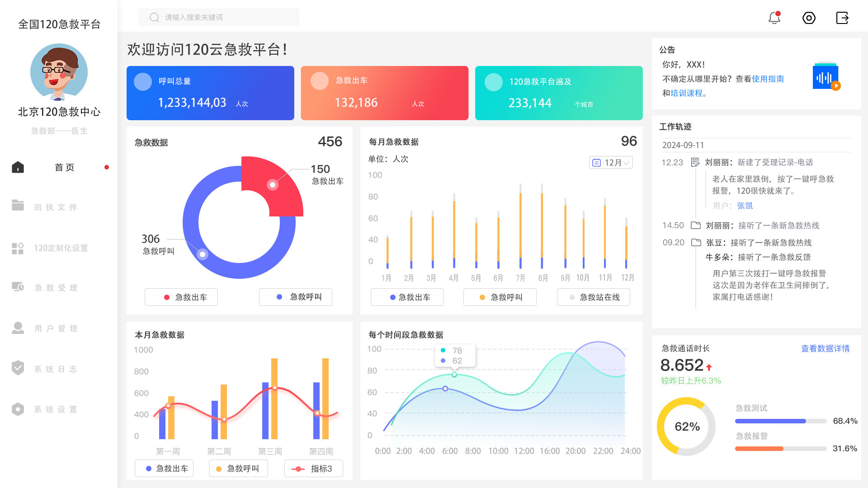Click 查看数据详情 in 急救通话时长 panel

825,348
